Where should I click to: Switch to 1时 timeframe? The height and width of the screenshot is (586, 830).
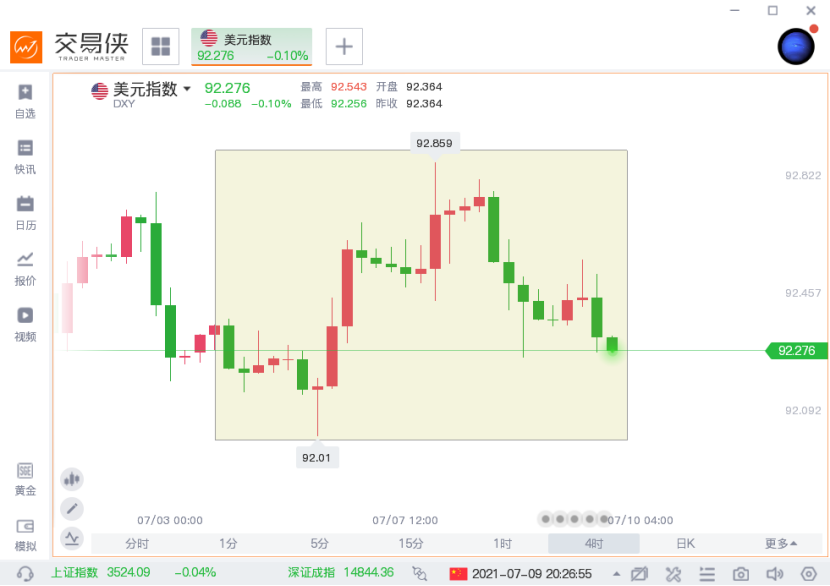click(x=502, y=544)
